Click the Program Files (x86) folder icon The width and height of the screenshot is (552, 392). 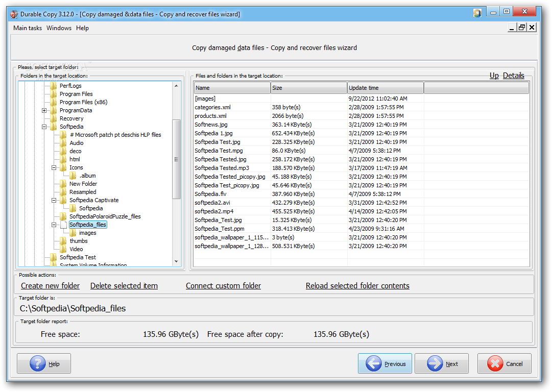click(54, 103)
